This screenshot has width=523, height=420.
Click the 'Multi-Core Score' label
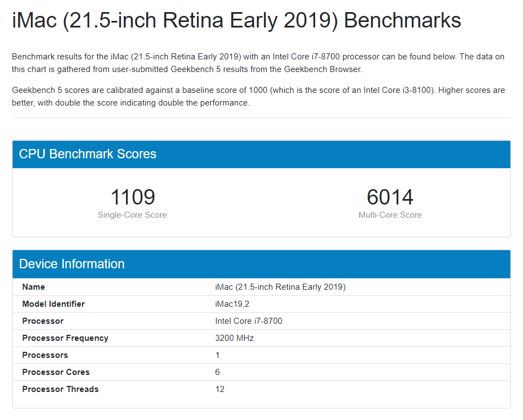390,215
